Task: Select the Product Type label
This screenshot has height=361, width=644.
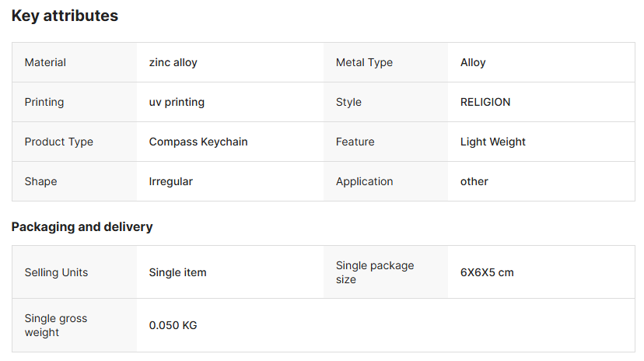Action: [x=58, y=142]
